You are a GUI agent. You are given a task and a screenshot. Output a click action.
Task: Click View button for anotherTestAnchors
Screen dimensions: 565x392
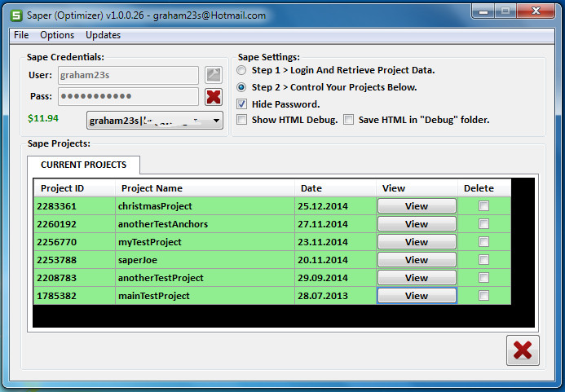pos(417,224)
